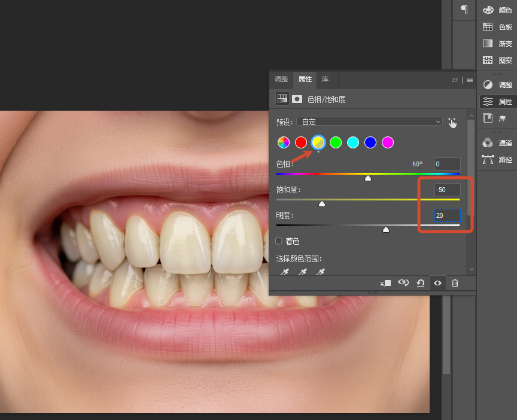Select the red color channel swatch
The image size is (517, 420).
[x=301, y=142]
